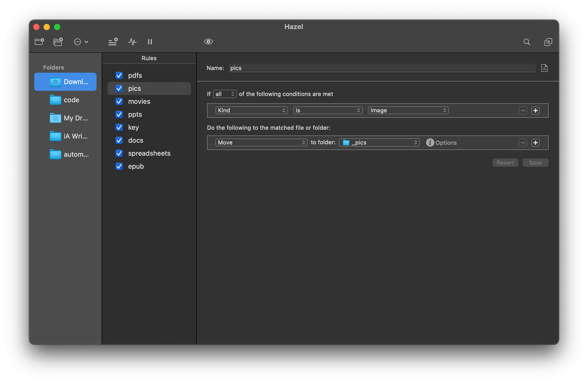Click the rule activity pulse icon
This screenshot has width=588, height=383.
132,42
